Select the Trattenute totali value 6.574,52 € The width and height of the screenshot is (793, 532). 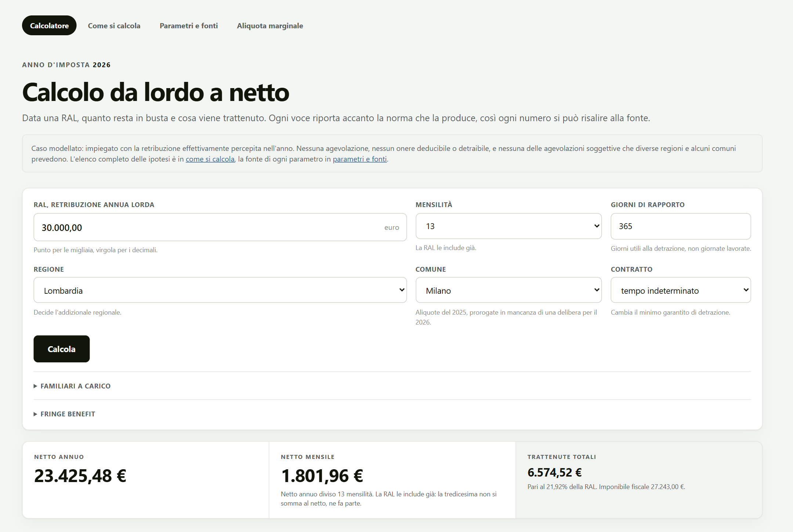click(x=555, y=473)
